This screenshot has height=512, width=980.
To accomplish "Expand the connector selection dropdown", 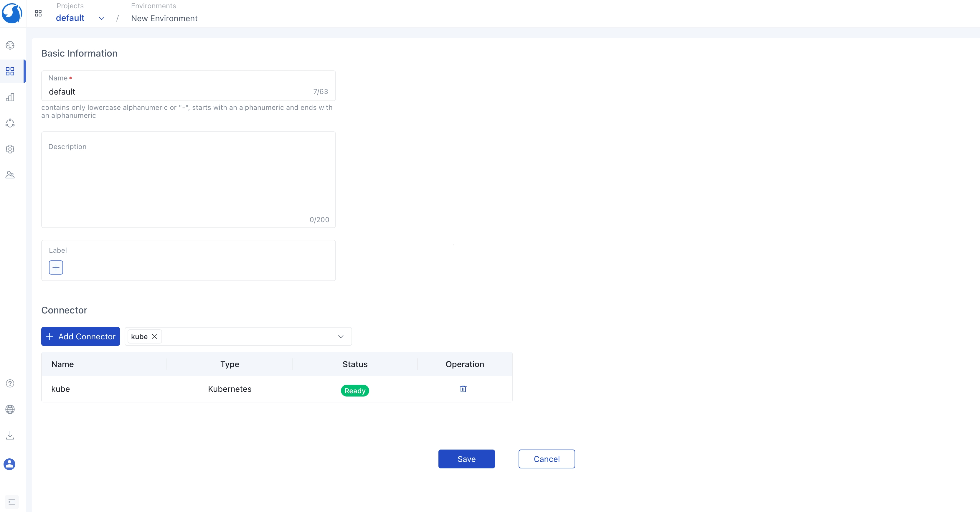I will [341, 336].
